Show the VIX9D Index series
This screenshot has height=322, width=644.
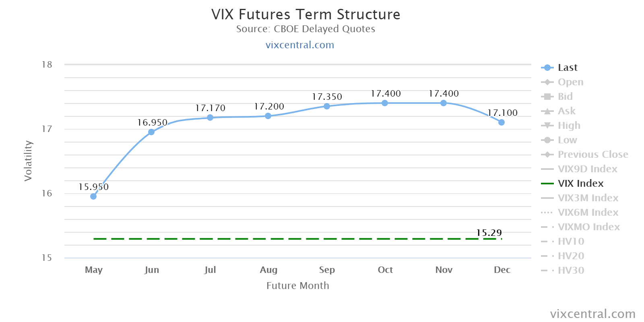click(587, 169)
